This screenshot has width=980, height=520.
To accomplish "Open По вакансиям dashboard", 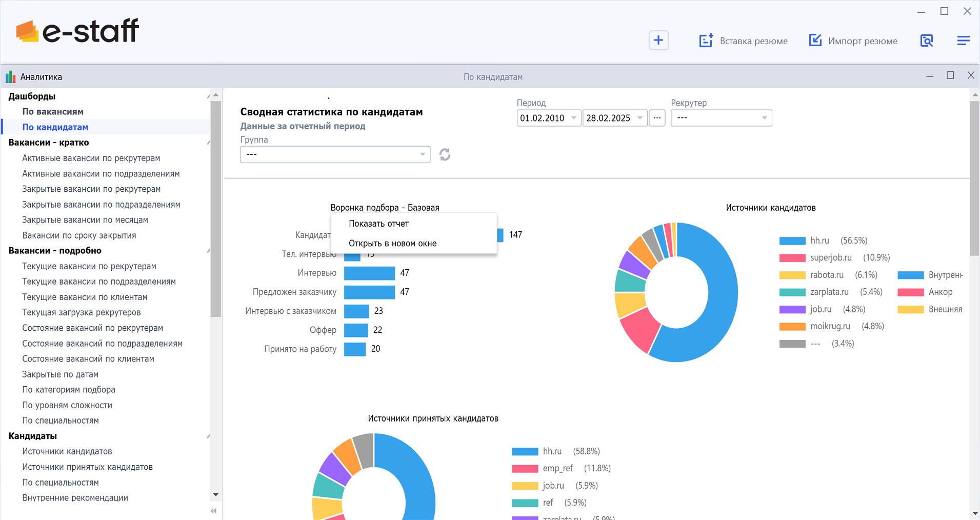I will [53, 112].
